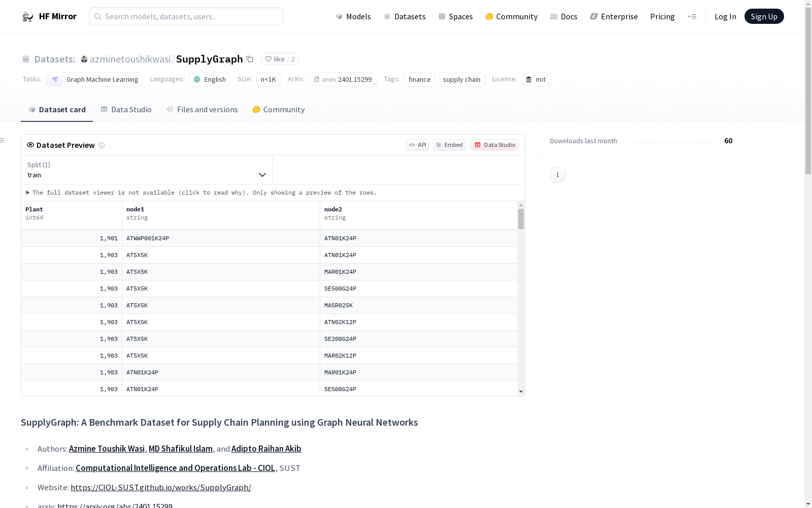Open the table of contents side handle

3,140
